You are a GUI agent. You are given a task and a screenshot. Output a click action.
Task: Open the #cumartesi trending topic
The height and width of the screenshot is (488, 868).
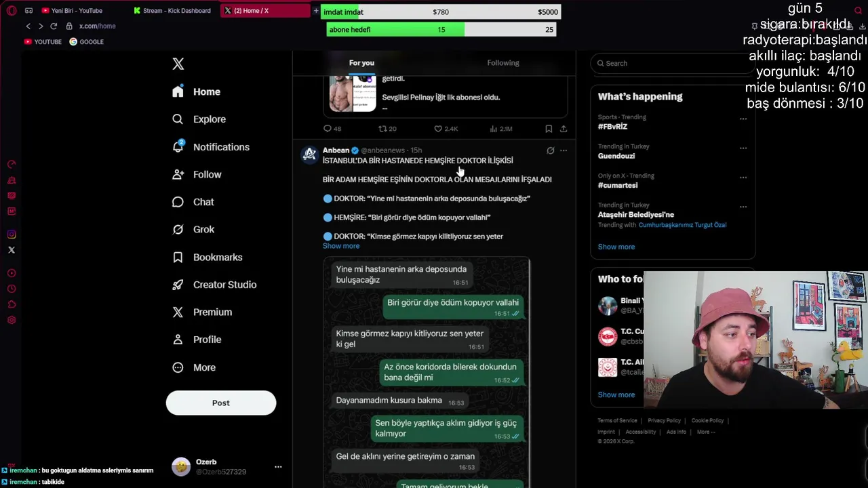(x=618, y=185)
